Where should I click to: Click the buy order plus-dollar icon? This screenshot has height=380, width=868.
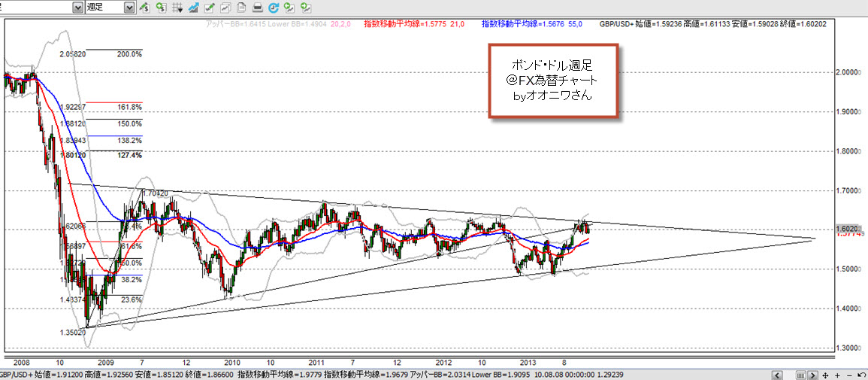pos(161,8)
